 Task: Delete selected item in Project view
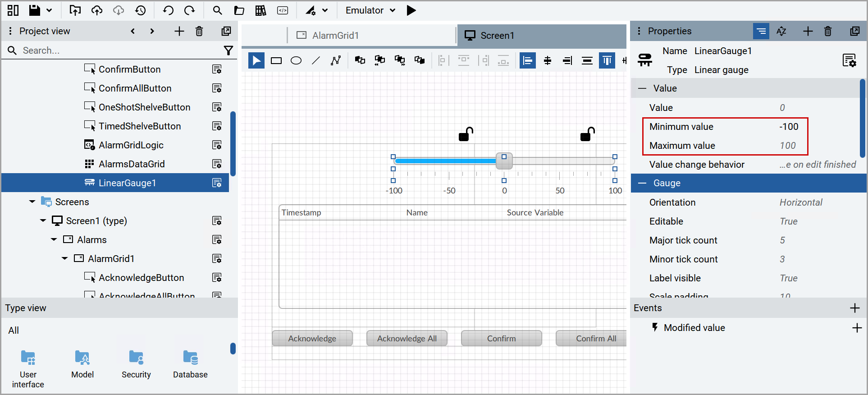[199, 31]
